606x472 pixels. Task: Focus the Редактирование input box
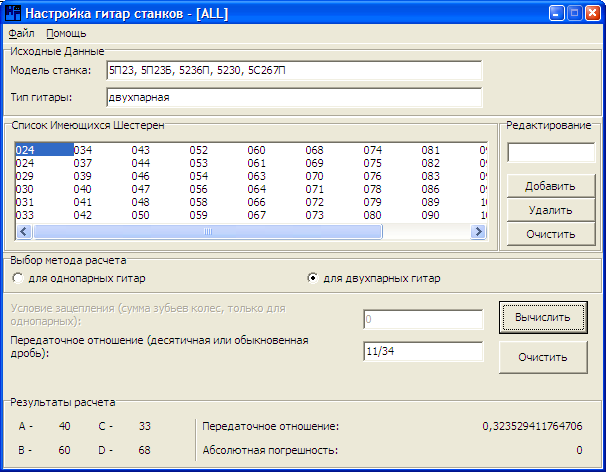click(x=550, y=153)
